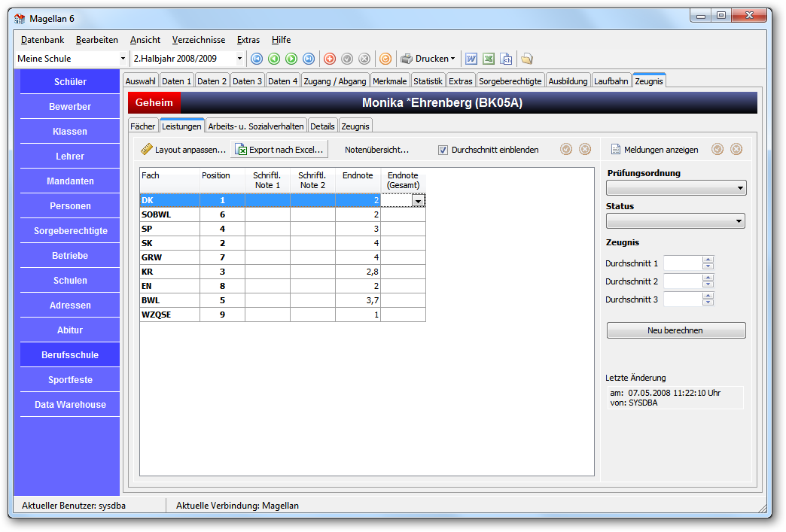Screen dimensions: 786x532
Task: Click the Neu berechnen button
Action: click(676, 330)
